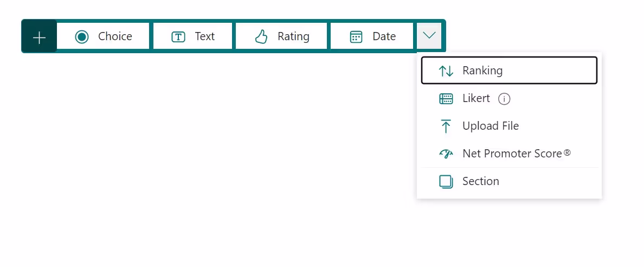Screen dimensions: 644x267
Task: Add a Text question
Action: point(192,36)
